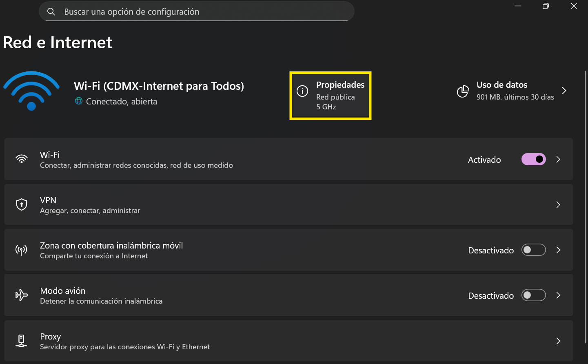This screenshot has height=364, width=588.
Task: Select the globe icon next to Conectado, abierta
Action: point(78,101)
